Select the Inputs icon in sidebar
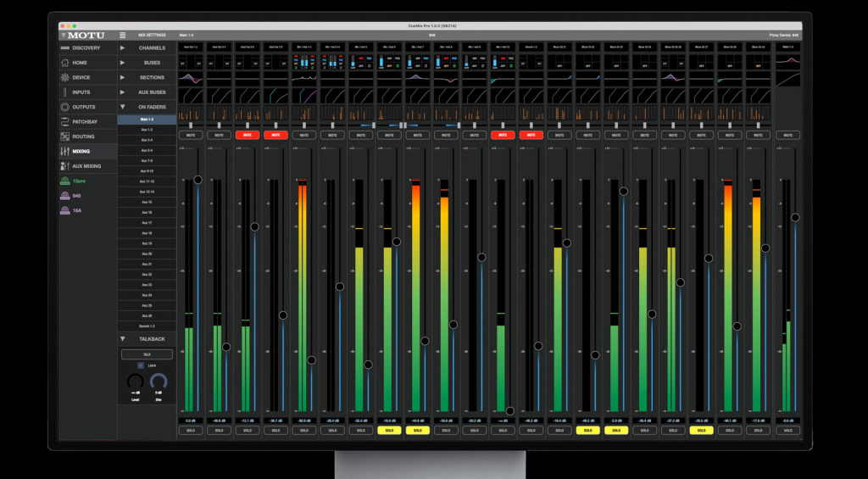This screenshot has width=868, height=479. click(64, 92)
